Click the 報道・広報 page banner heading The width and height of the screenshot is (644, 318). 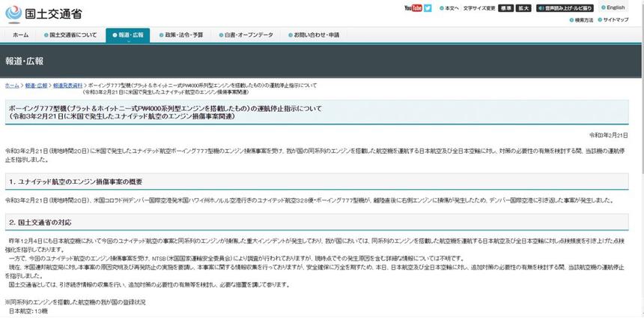point(25,61)
